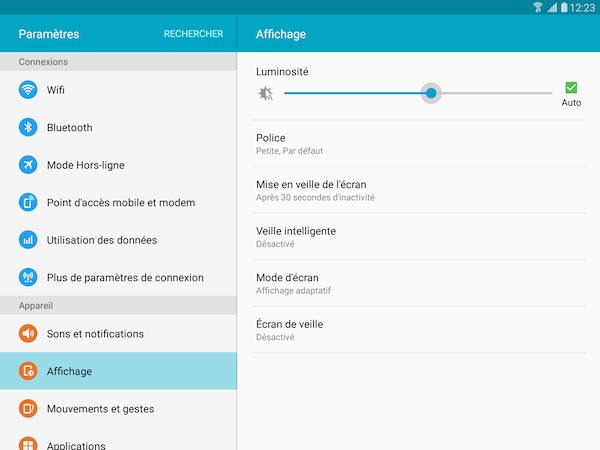Open Mode d'écran options
The image size is (600, 450).
point(419,283)
